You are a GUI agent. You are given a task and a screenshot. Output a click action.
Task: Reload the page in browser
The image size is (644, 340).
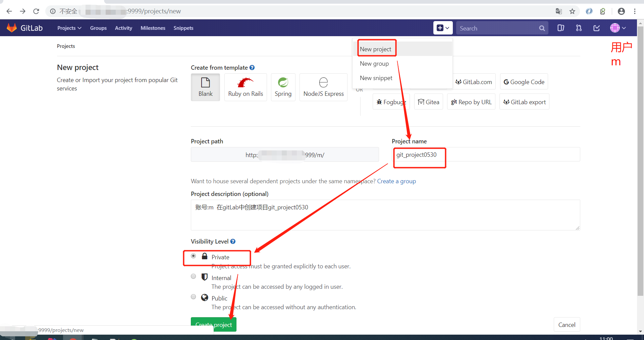click(x=36, y=11)
